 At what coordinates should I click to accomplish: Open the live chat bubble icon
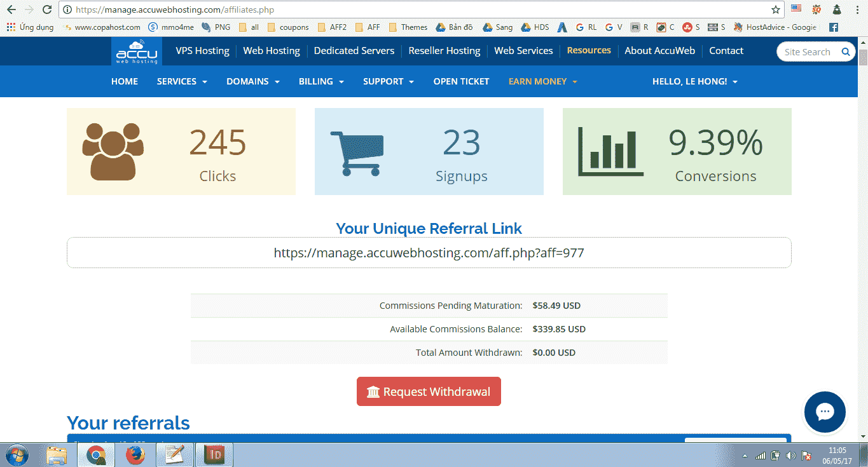click(825, 412)
